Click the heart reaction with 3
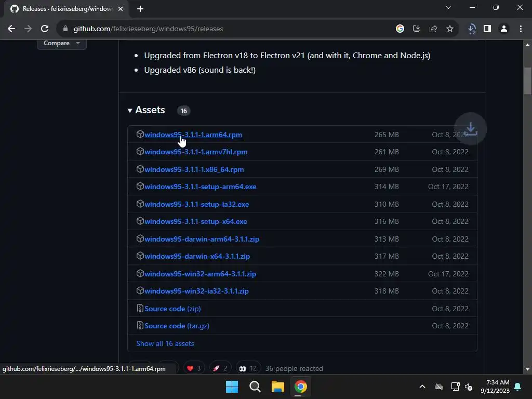 pos(194,368)
